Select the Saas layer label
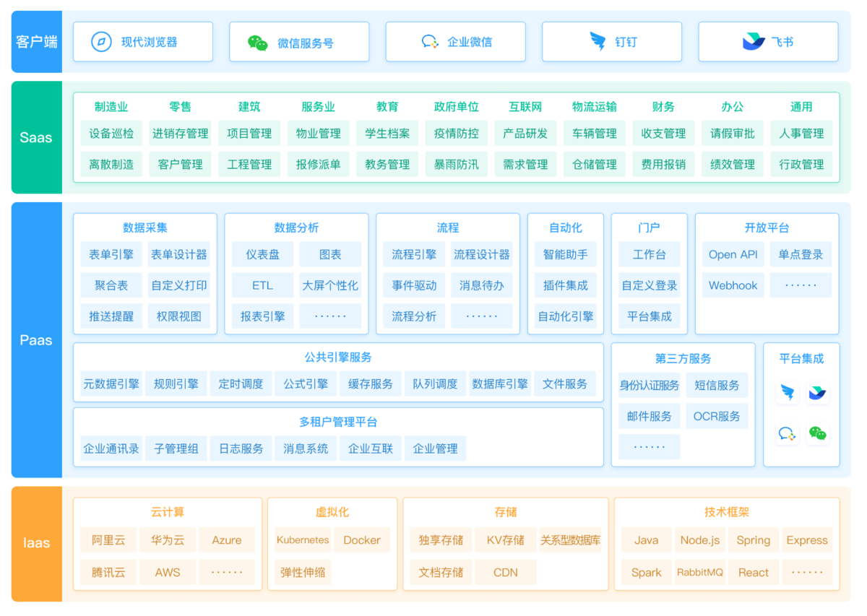This screenshot has height=616, width=867. click(x=36, y=137)
